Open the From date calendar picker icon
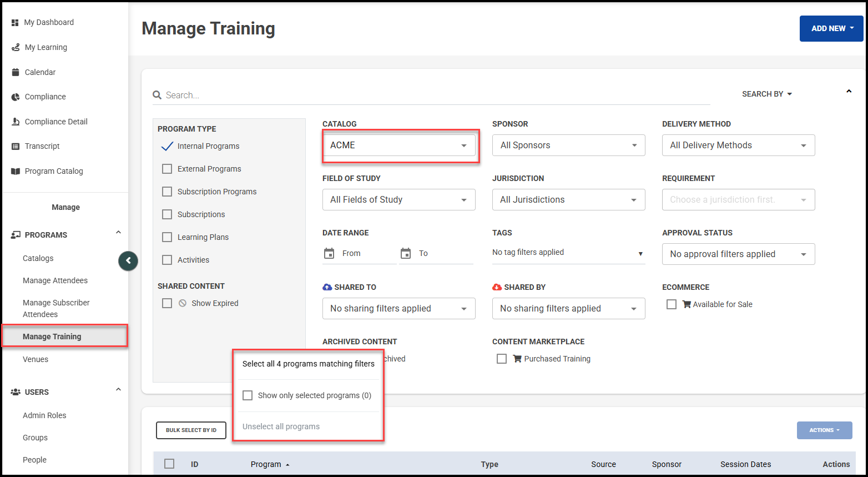Screen dimensions: 868x477 coord(329,254)
